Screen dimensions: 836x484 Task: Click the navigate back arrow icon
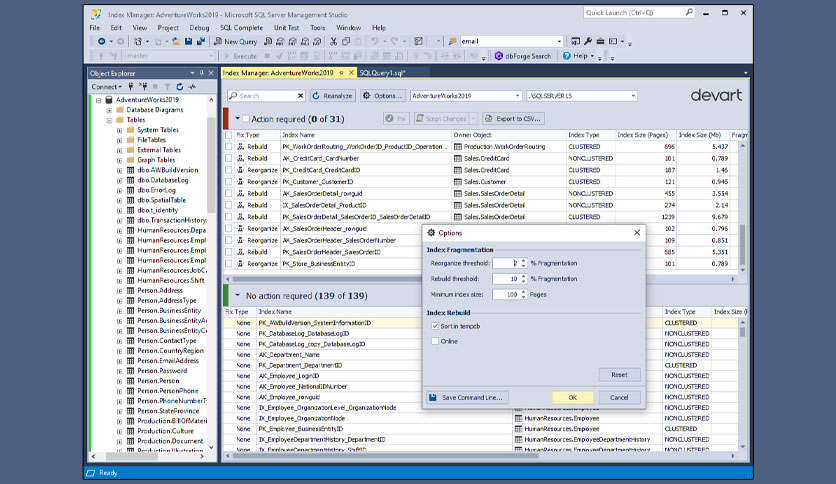101,41
